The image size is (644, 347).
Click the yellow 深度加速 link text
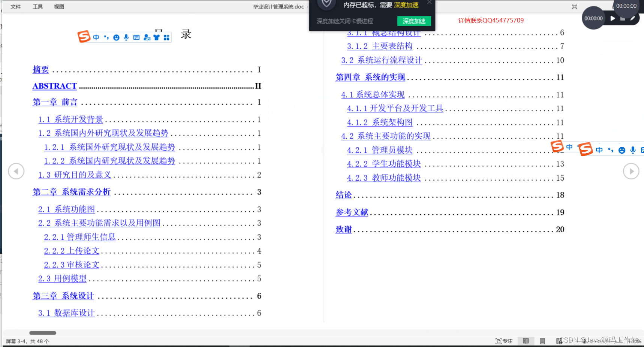coord(406,5)
